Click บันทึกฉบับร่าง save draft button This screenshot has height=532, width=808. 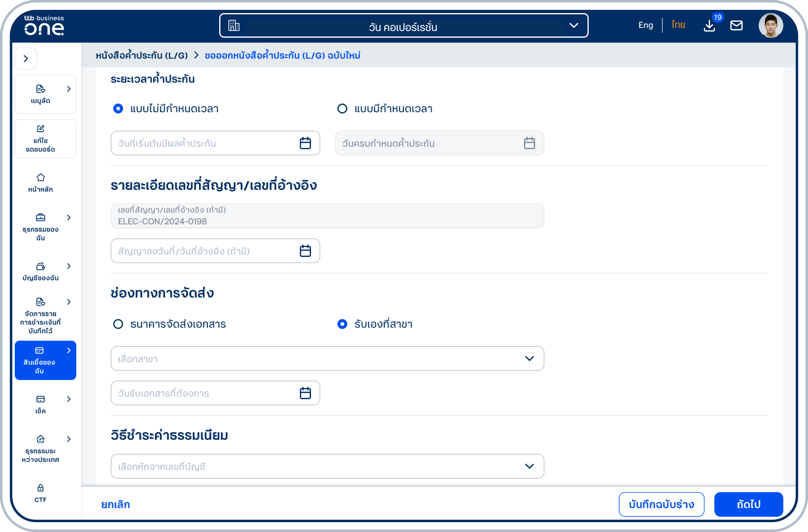click(661, 504)
